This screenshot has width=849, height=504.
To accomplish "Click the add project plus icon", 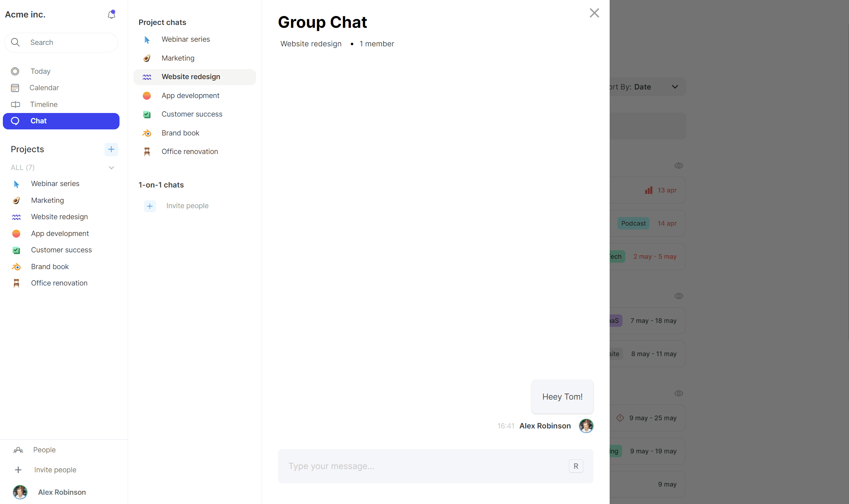I will point(111,149).
